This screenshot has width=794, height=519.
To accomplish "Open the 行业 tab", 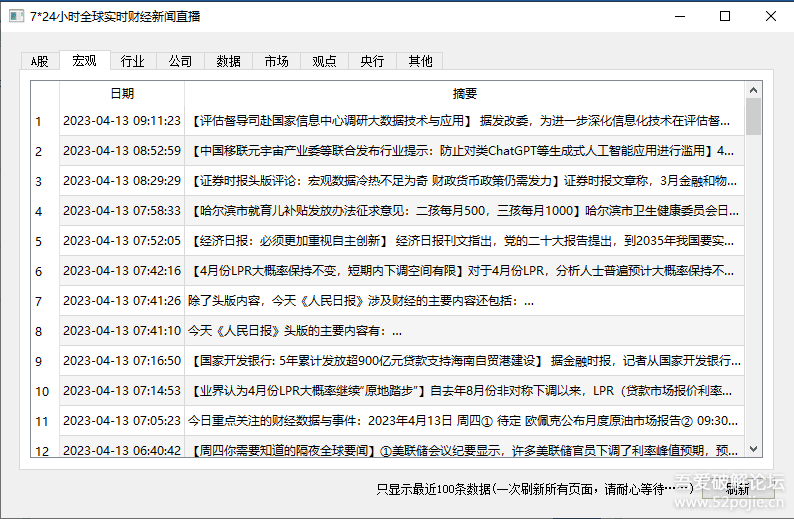I will (133, 61).
